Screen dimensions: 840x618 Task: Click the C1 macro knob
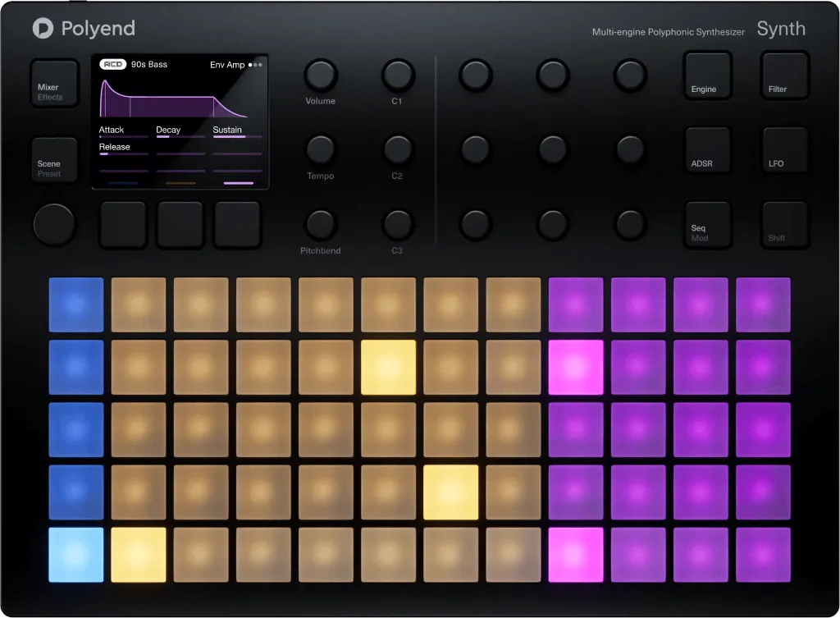point(398,75)
